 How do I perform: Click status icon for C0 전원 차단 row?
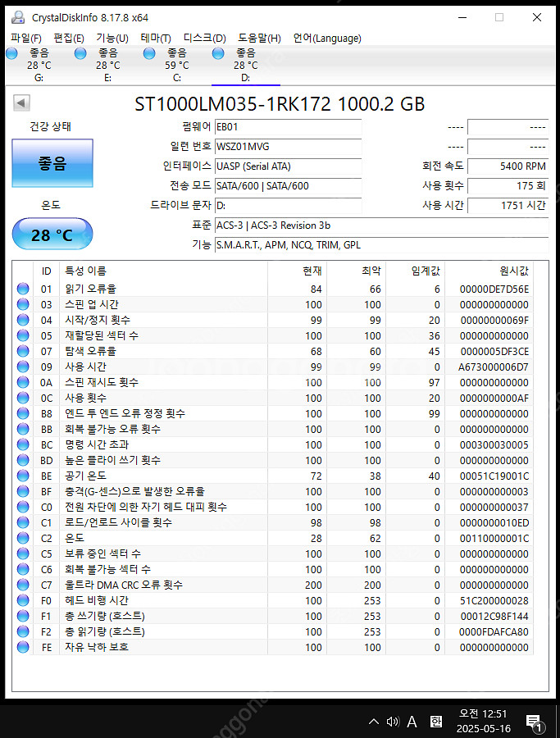click(x=23, y=507)
